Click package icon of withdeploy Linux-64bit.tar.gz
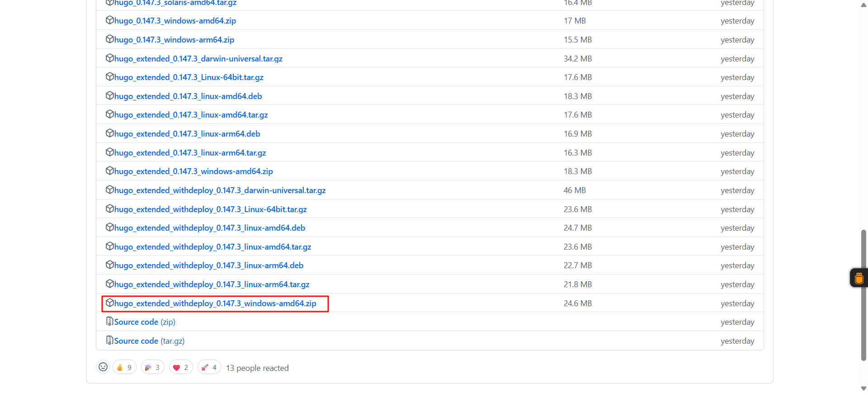Viewport: 868px width, 393px height. [x=109, y=209]
